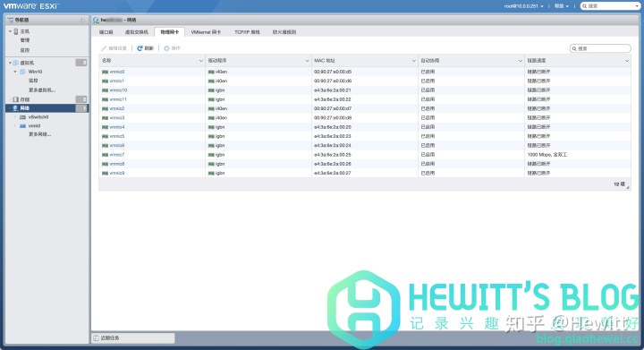Viewport: 644px width, 350px height.
Task: Click the 存储 storage icon in navigator
Action: (x=16, y=99)
